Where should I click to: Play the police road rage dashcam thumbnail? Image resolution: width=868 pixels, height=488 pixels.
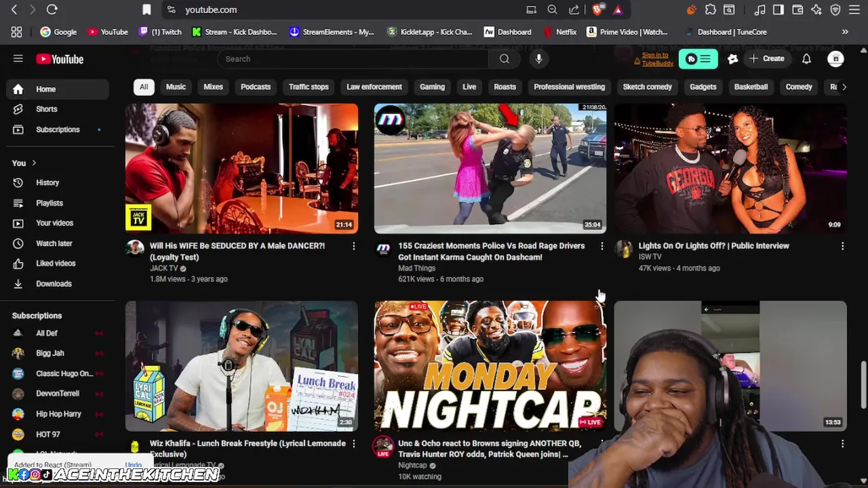(x=490, y=168)
